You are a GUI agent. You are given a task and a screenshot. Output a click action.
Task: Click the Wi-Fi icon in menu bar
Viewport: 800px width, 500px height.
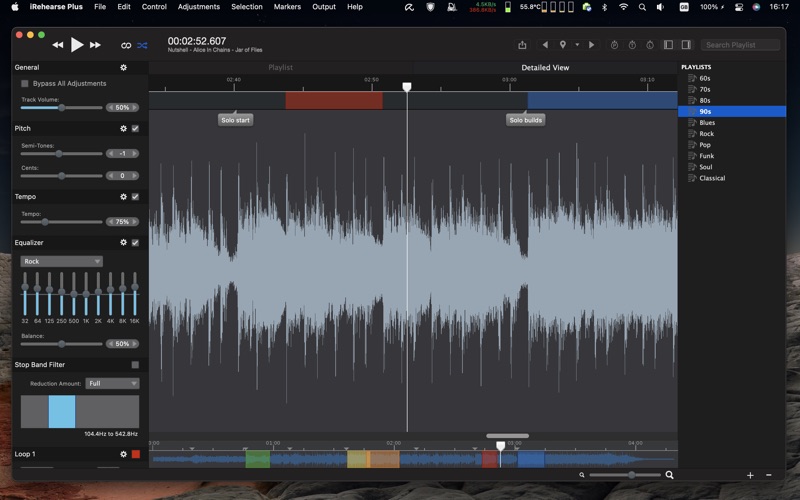(x=623, y=7)
